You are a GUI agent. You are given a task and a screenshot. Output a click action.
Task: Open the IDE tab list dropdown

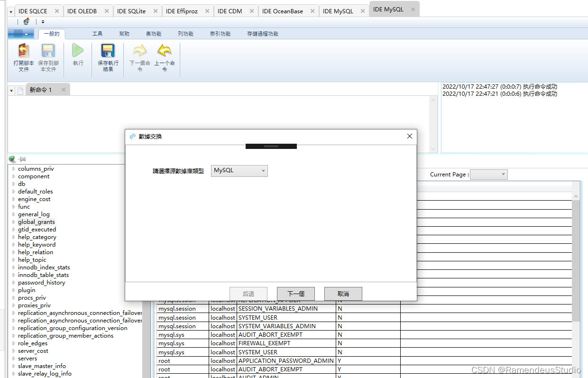[x=11, y=11]
